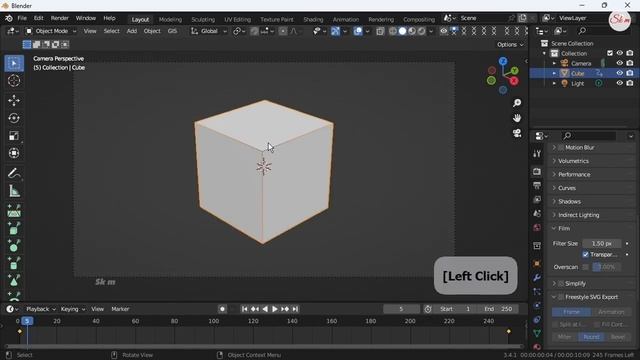Open the Object Mode dropdown
Viewport: 640px width, 360px height.
51,31
